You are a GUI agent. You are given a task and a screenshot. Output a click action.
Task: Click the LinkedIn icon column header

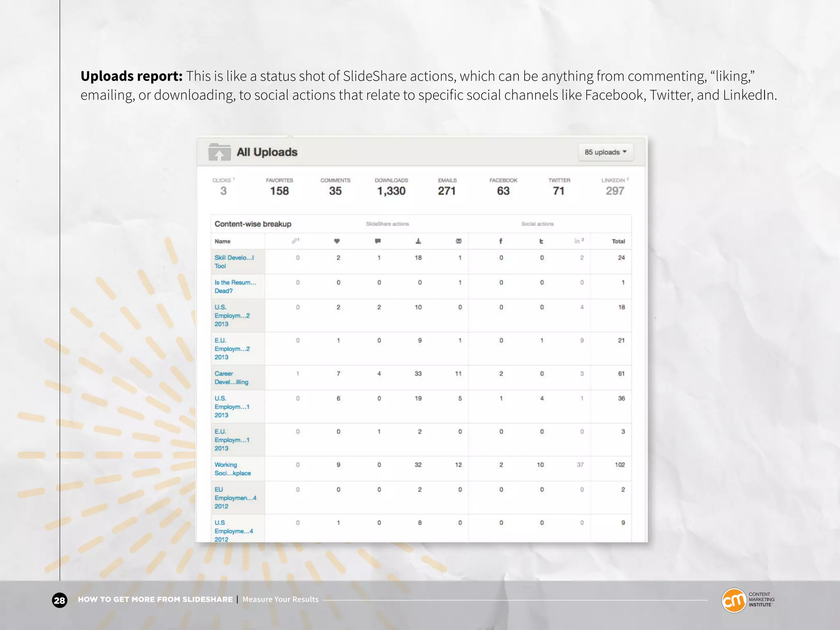[579, 241]
